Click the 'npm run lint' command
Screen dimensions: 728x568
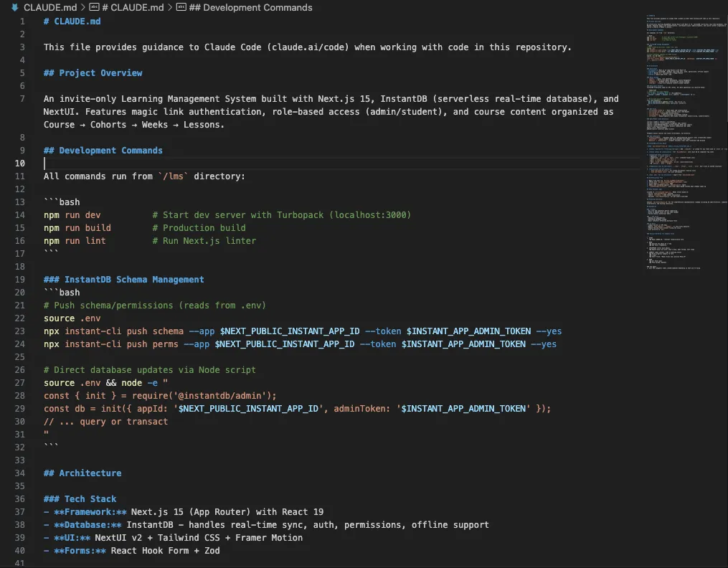(x=74, y=241)
